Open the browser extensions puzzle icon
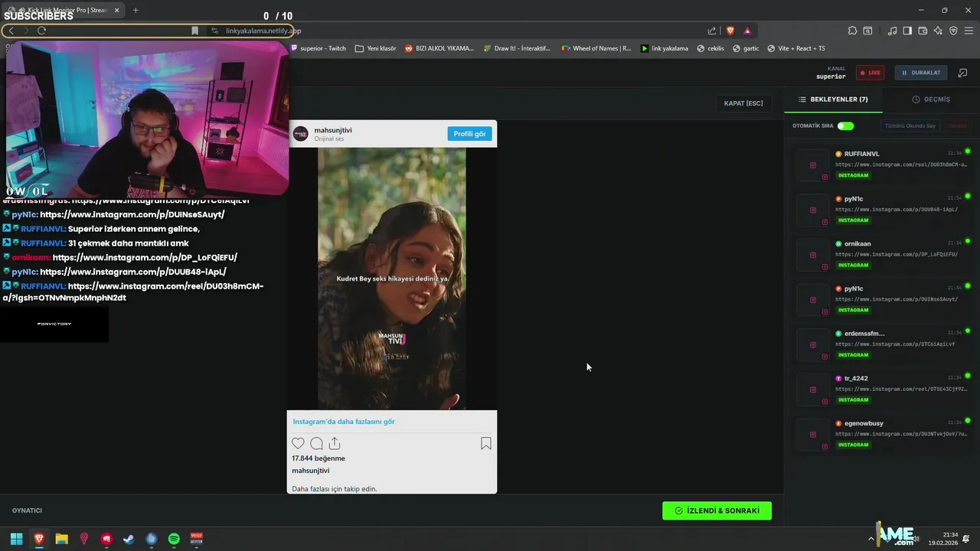 pyautogui.click(x=852, y=31)
